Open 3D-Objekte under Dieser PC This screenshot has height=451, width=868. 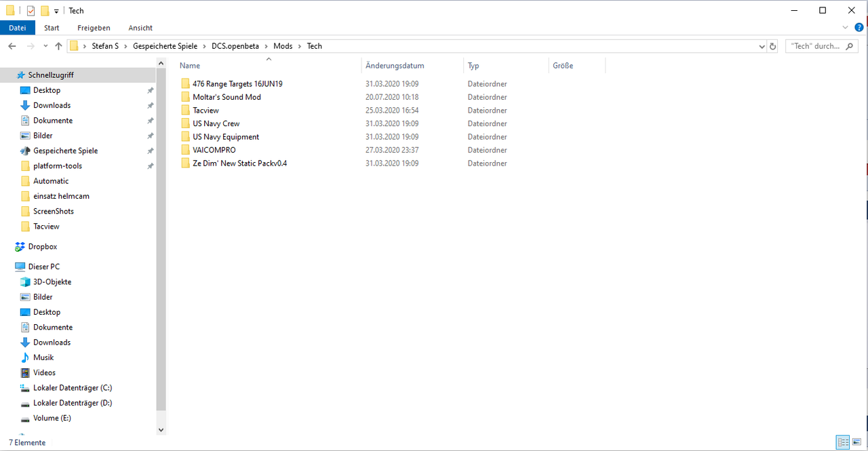tap(52, 282)
